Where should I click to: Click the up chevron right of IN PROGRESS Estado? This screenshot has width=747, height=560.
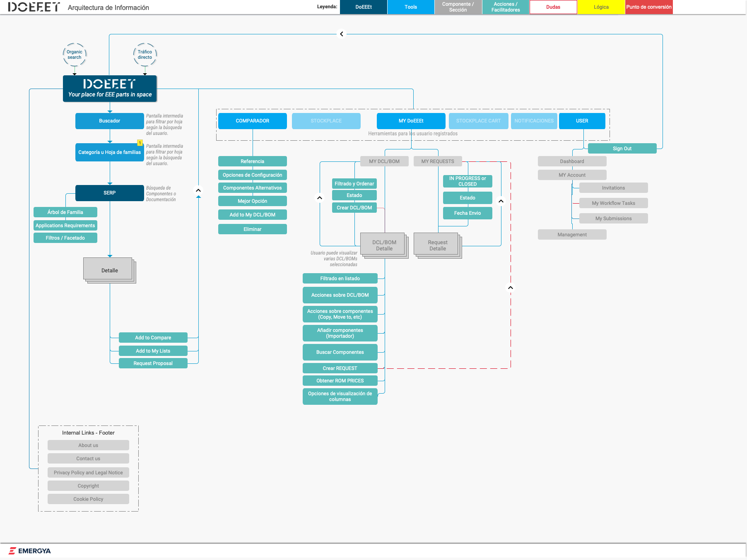point(501,201)
